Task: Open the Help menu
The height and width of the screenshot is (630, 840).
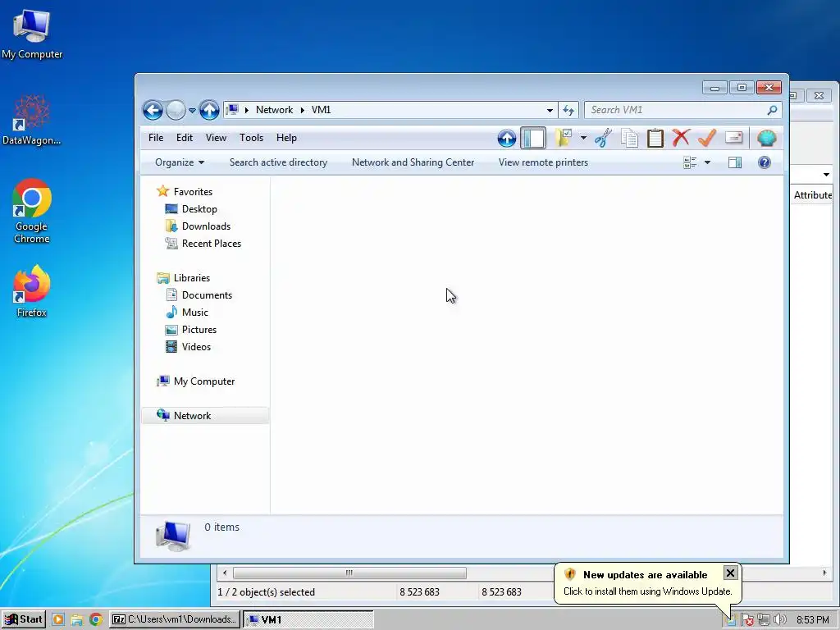Action: tap(286, 138)
